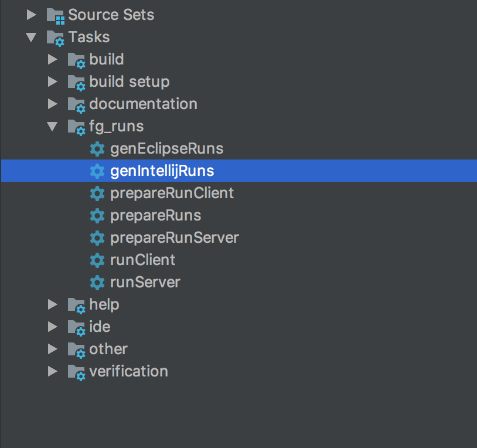
Task: Click the runClient gradle task icon
Action: tap(97, 260)
